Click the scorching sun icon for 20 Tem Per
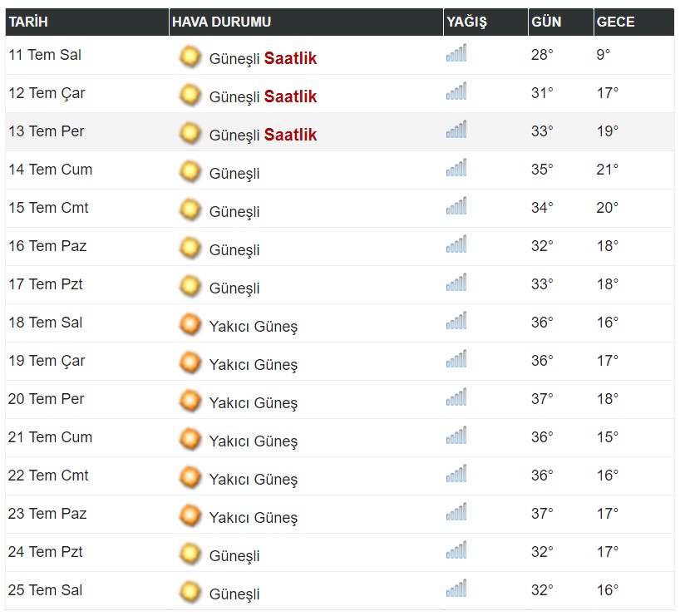This screenshot has width=680, height=616. tap(190, 401)
